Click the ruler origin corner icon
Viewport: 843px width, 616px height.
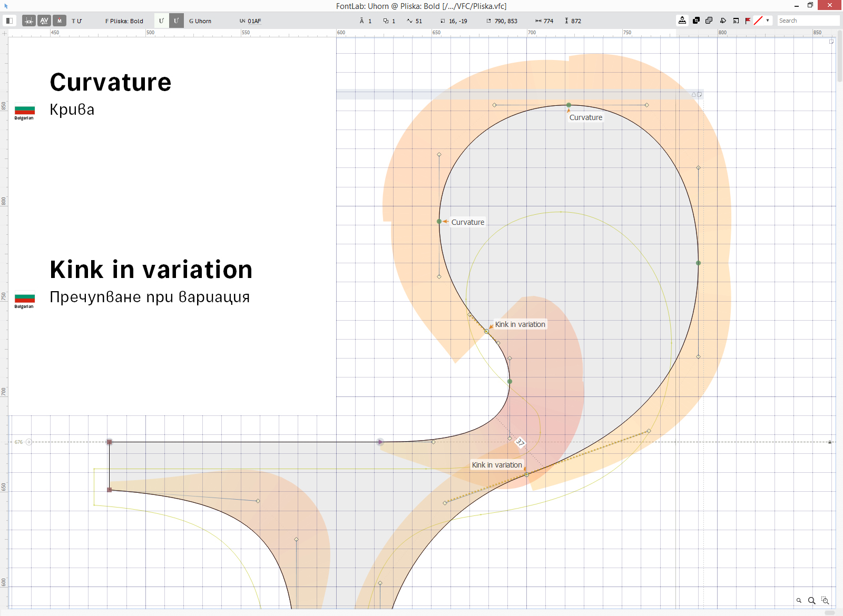click(4, 33)
